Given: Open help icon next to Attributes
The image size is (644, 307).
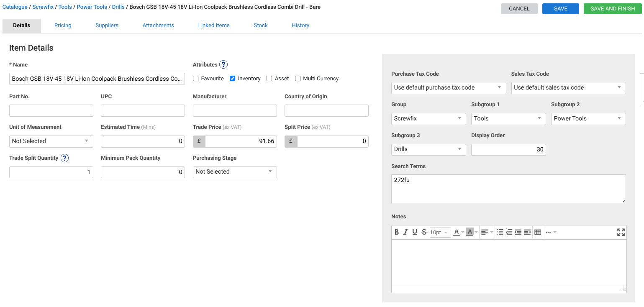Looking at the screenshot, I should pyautogui.click(x=223, y=65).
